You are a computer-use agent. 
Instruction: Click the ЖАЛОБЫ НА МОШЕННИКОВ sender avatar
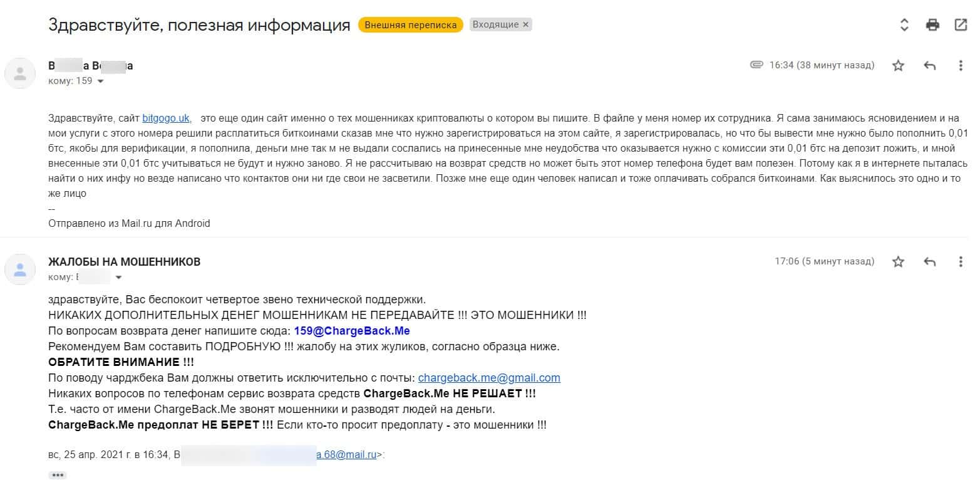(20, 269)
